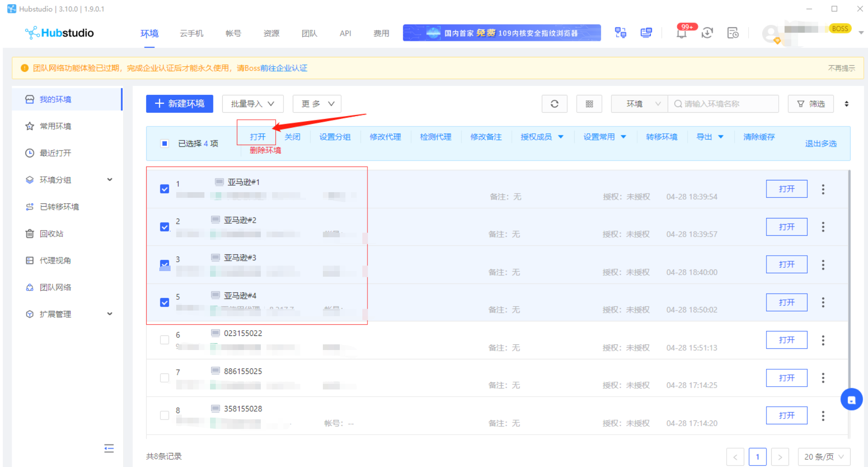Click the sync update icon in header
868x467 pixels.
click(x=707, y=33)
